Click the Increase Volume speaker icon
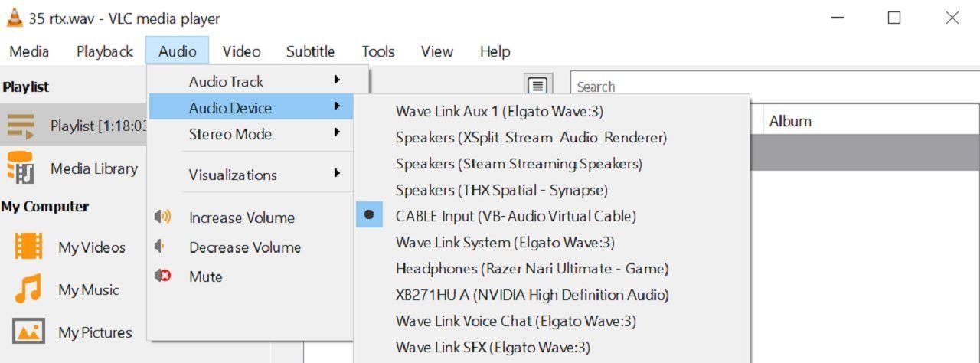 tap(162, 217)
